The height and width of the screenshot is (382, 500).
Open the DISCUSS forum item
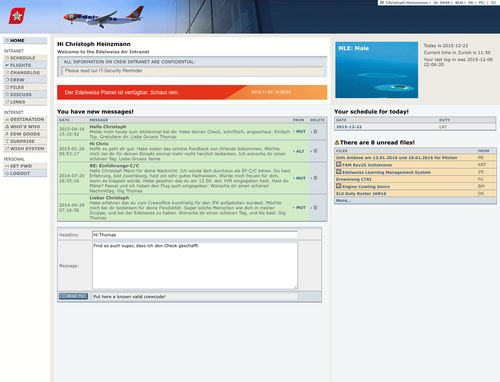(x=25, y=95)
